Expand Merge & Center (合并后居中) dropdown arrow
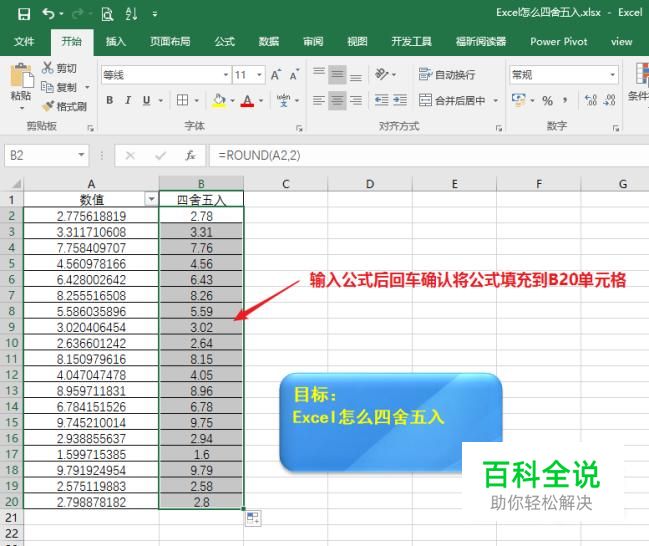649x546 pixels. coord(495,100)
